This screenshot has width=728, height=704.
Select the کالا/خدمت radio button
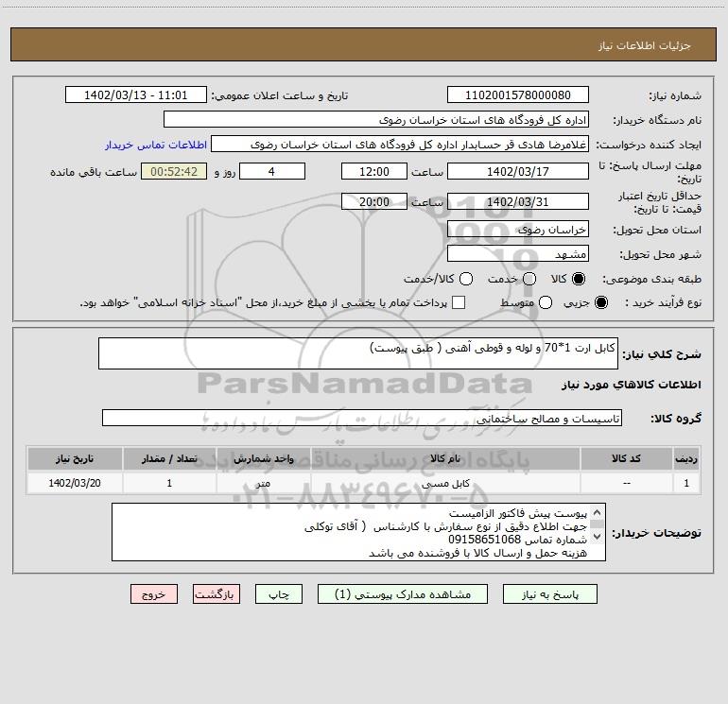466,279
